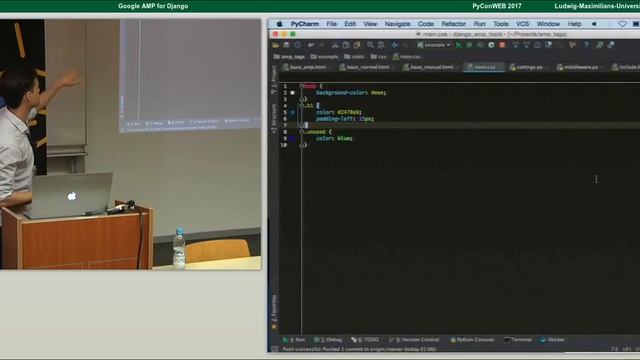Open the Refactor menu
This screenshot has width=640, height=360.
453,24
